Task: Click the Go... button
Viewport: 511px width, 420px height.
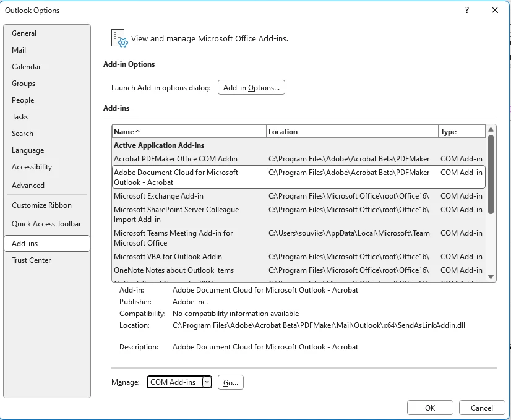Action: click(x=231, y=382)
